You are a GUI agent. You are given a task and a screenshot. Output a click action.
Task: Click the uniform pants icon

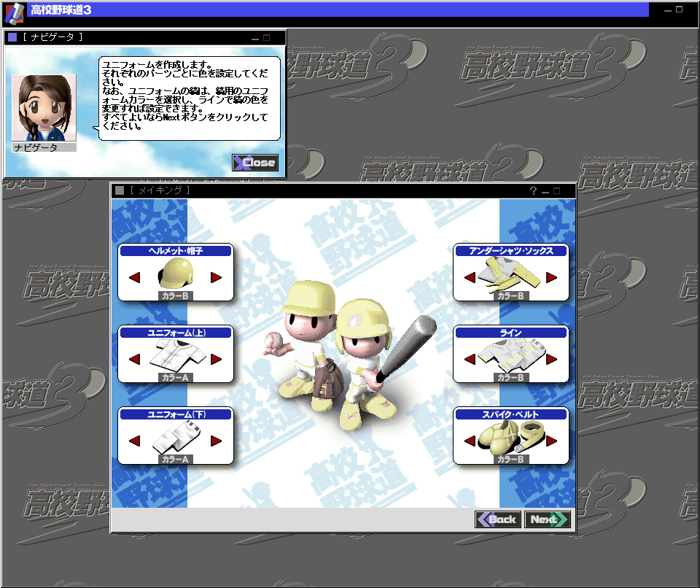click(175, 438)
